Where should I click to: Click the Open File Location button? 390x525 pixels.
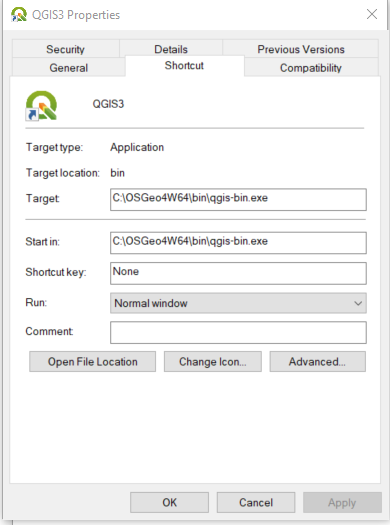pyautogui.click(x=92, y=362)
